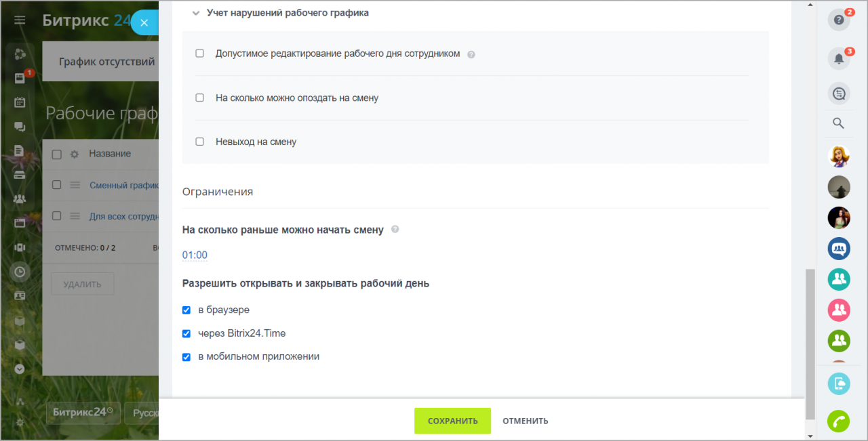Screen dimensions: 868x441
Task: Cancel the schedule changes
Action: click(526, 421)
